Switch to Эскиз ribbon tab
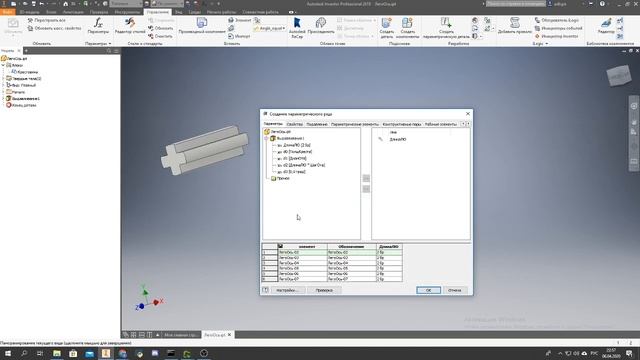This screenshot has width=640, height=360. pyautogui.click(x=51, y=12)
